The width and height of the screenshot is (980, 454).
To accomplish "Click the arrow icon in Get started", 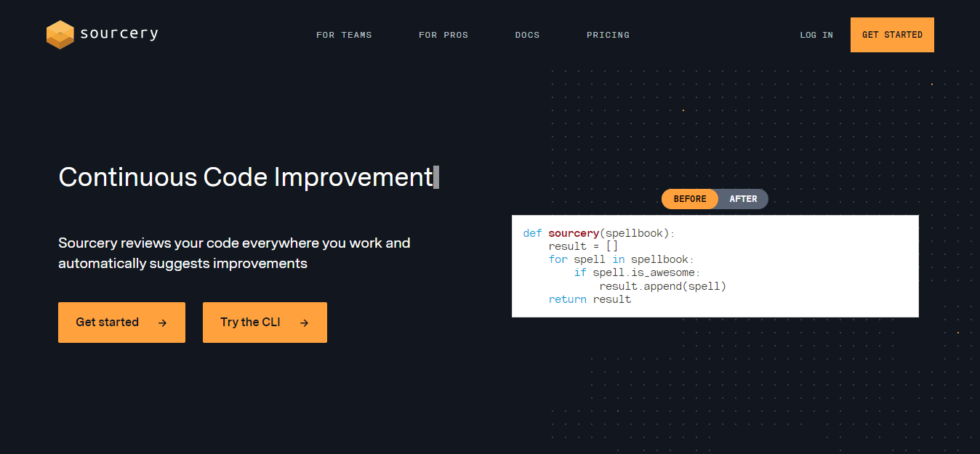I will (x=162, y=323).
